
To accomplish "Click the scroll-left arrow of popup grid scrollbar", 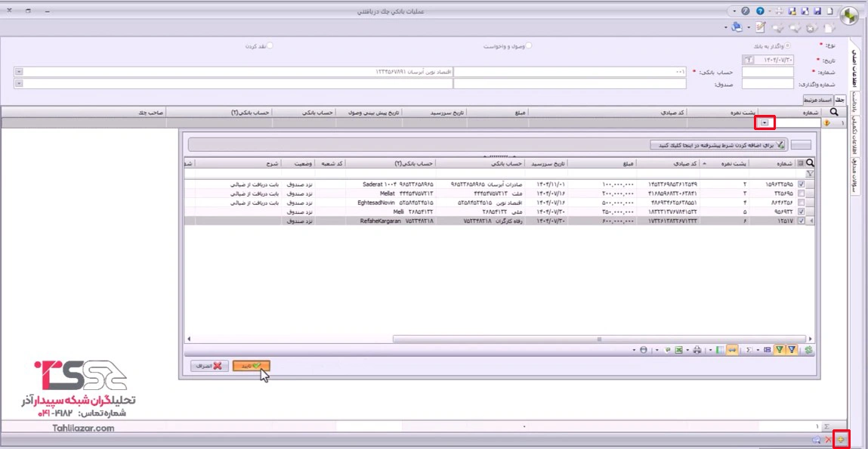I will (x=189, y=339).
